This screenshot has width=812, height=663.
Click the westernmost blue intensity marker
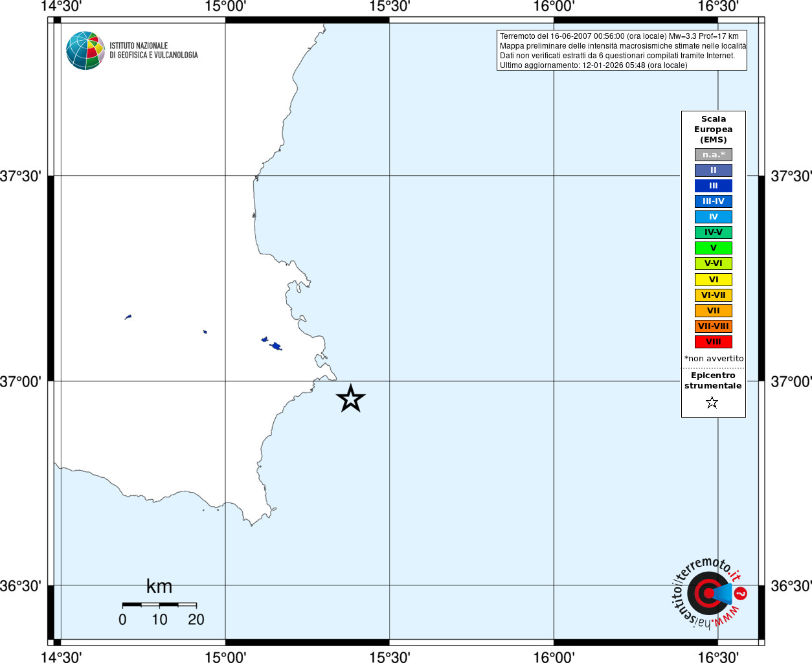pyautogui.click(x=128, y=317)
